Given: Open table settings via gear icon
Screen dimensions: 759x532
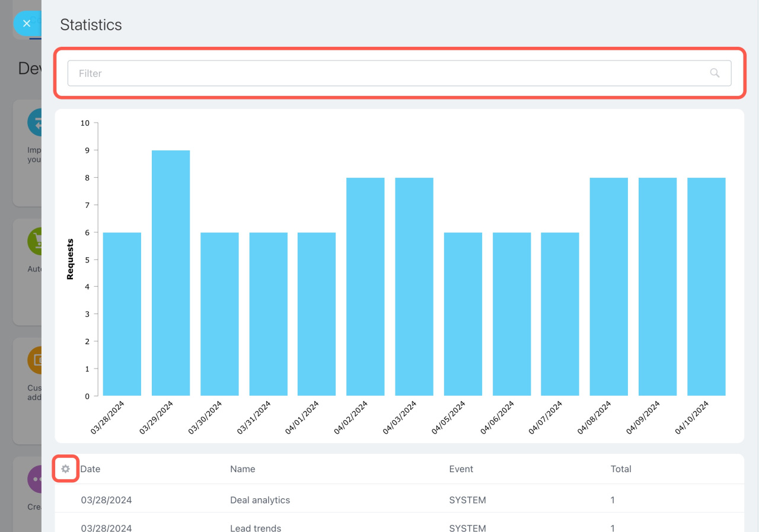Looking at the screenshot, I should 66,469.
